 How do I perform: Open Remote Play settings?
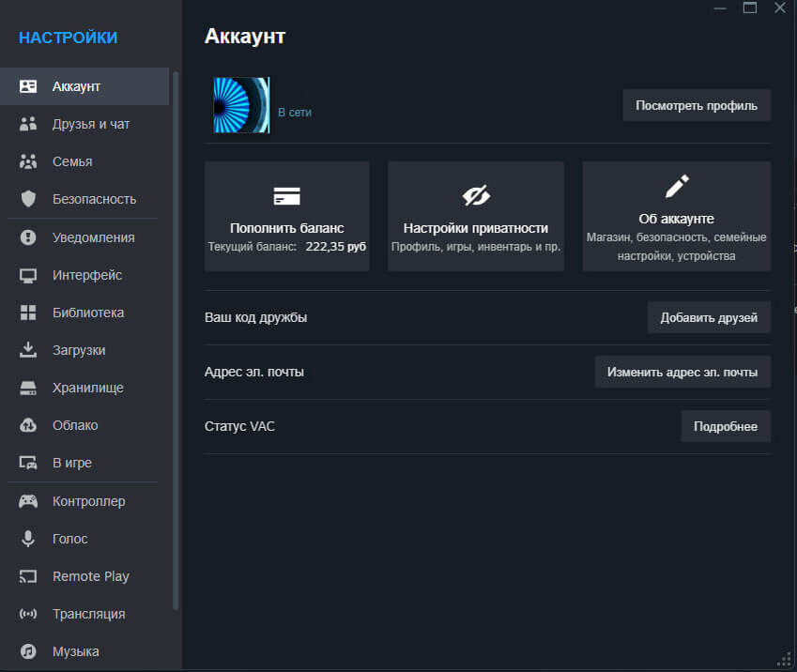click(x=84, y=576)
